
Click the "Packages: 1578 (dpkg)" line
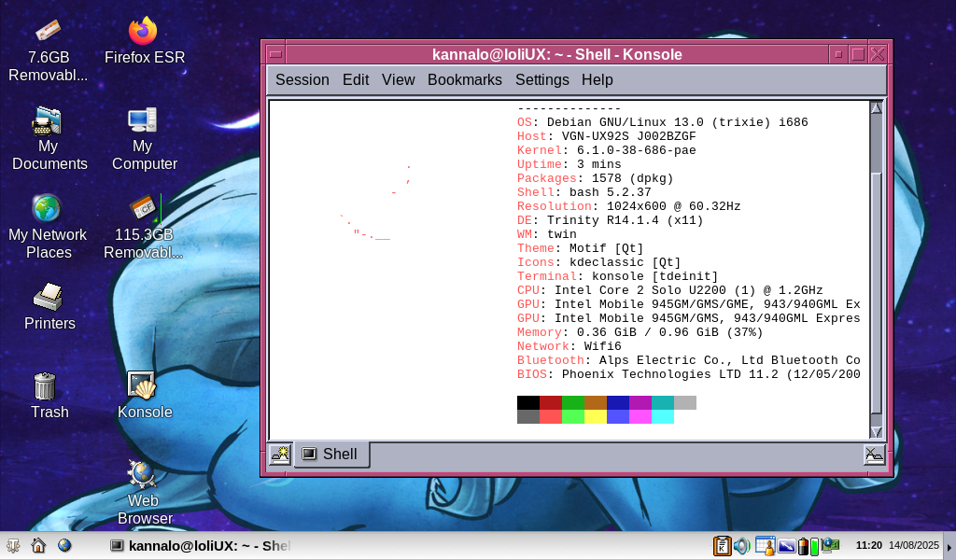595,178
